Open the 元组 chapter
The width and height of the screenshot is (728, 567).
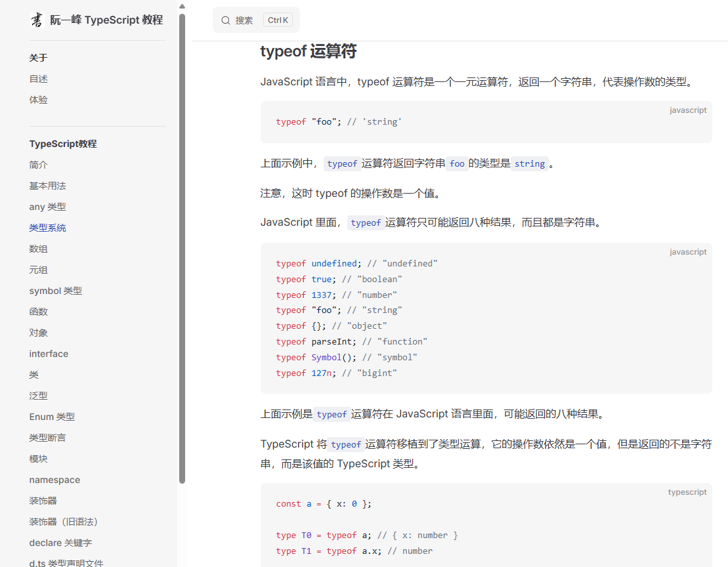(39, 270)
